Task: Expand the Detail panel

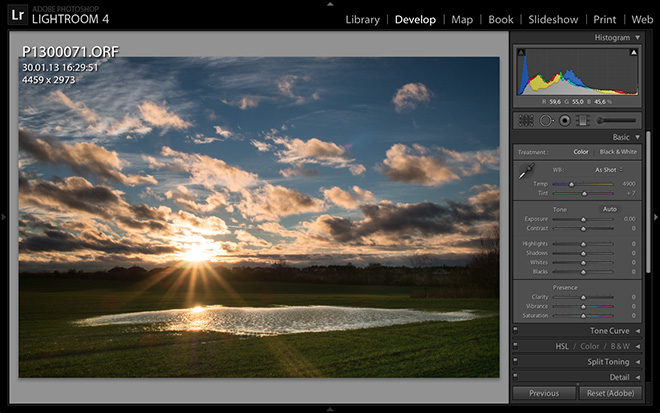Action: [638, 377]
